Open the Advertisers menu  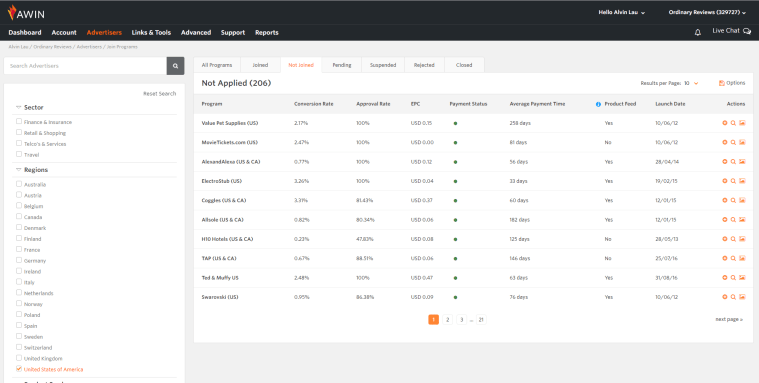[104, 32]
